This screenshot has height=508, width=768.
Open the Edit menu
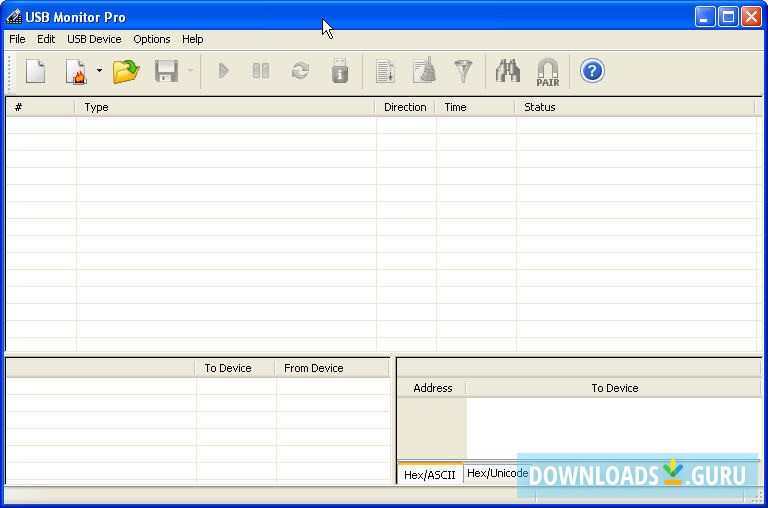point(46,39)
